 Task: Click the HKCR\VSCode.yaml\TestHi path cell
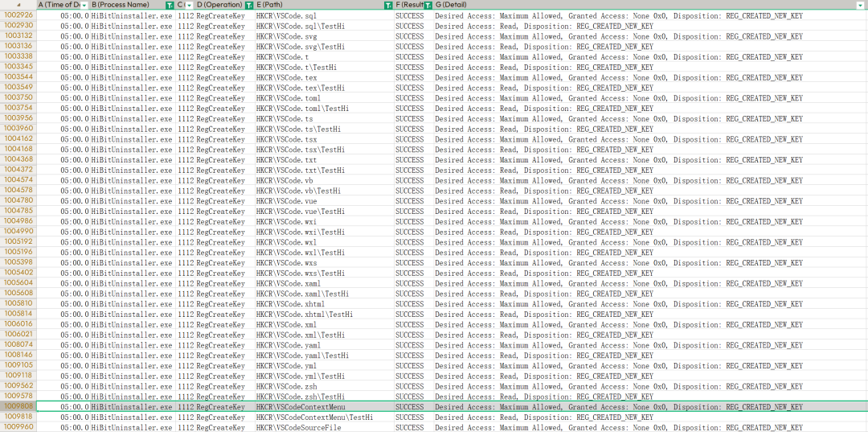pos(325,356)
